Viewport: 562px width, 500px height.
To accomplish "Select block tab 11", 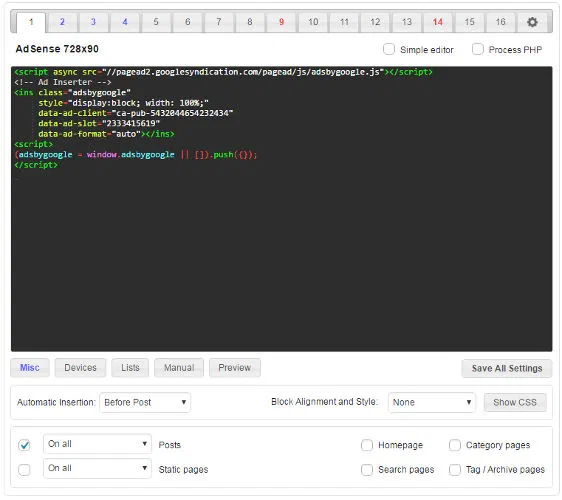I will pyautogui.click(x=344, y=22).
